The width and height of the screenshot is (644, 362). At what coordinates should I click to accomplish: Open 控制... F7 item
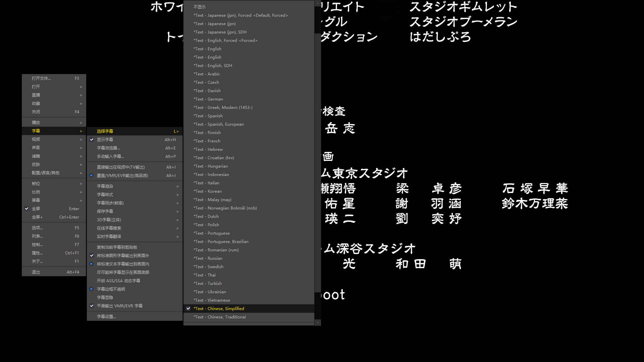54,244
